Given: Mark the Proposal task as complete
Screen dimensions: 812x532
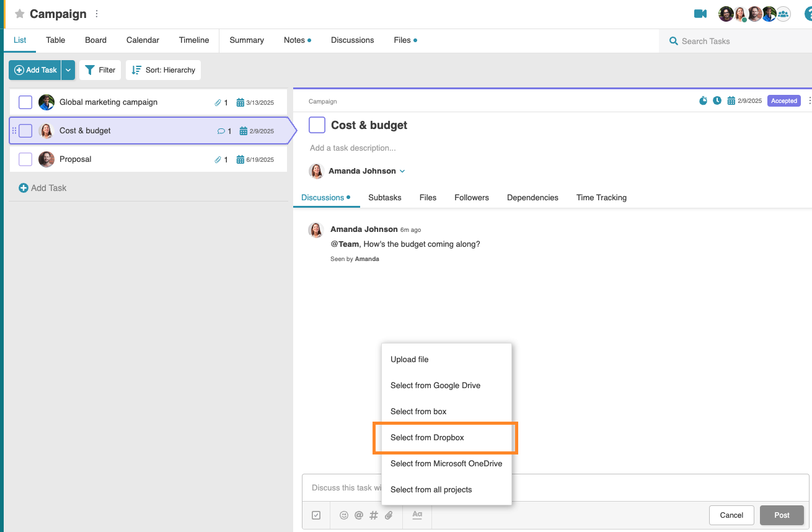Looking at the screenshot, I should (25, 159).
